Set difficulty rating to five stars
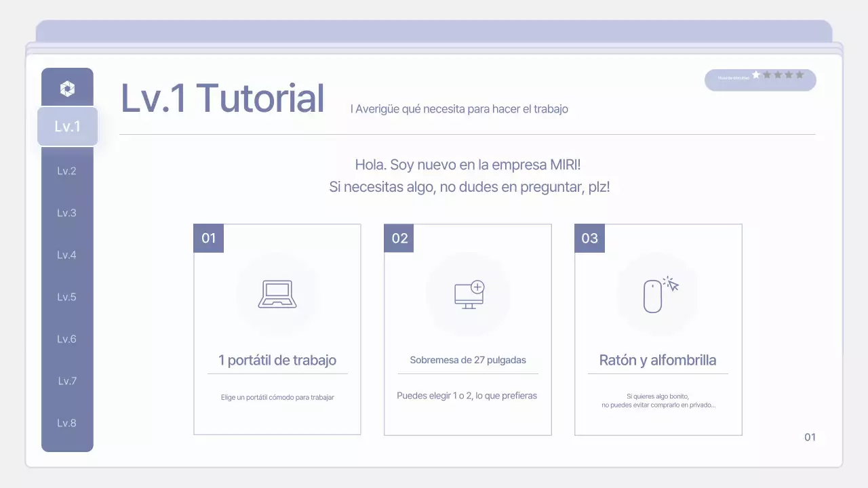Screen dimensions: 868x488 (x=800, y=75)
